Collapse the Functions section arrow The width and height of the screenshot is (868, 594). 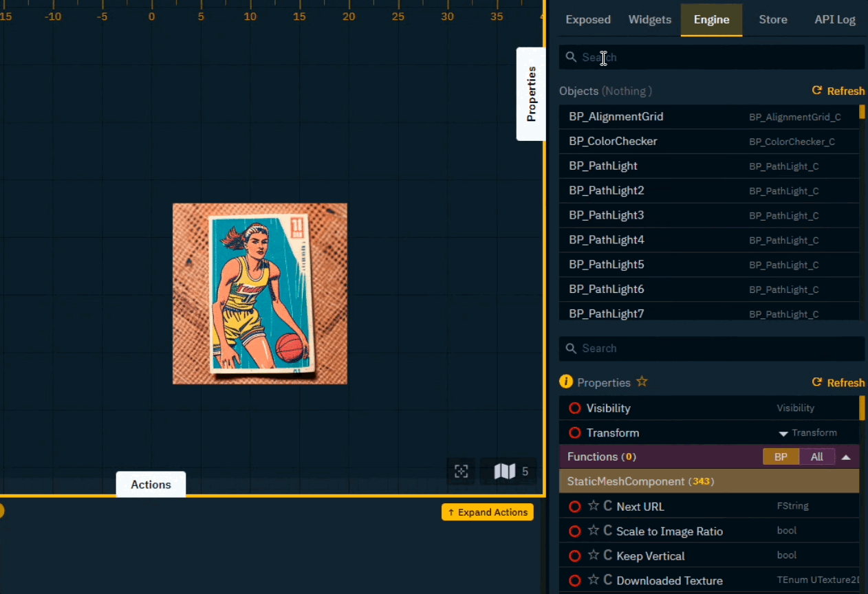click(x=846, y=456)
